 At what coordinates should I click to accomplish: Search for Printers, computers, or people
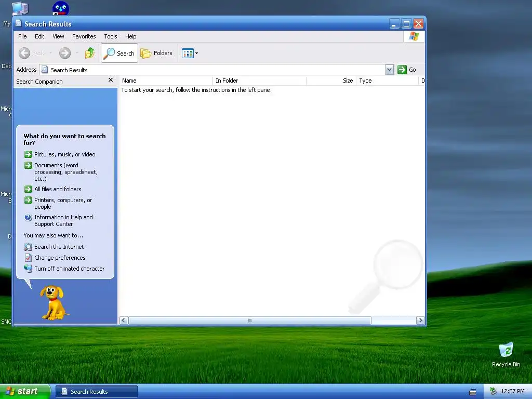[63, 204]
